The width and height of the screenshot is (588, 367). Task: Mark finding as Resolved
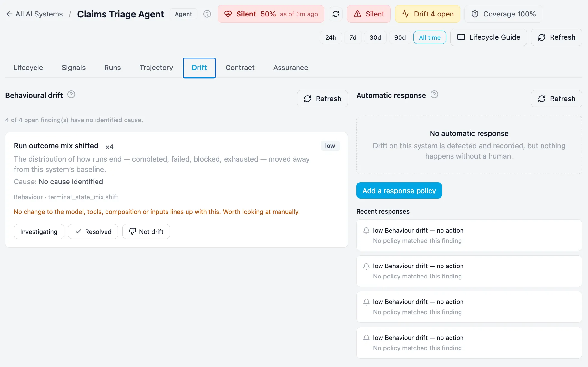(93, 232)
